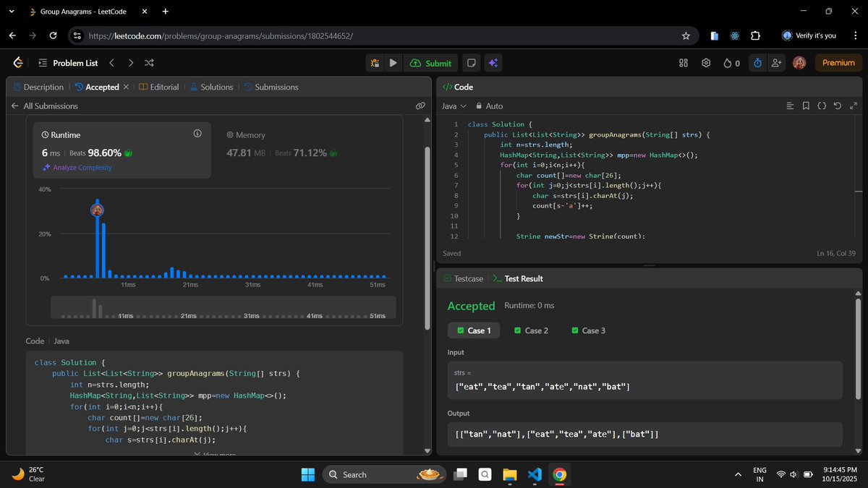The image size is (868, 488).
Task: Reload the browser page
Action: tap(53, 35)
